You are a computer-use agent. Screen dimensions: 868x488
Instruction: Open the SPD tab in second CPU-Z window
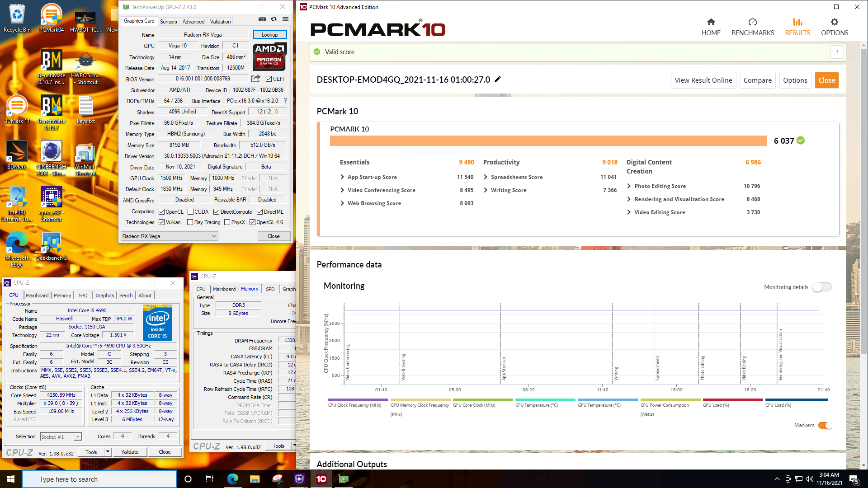pos(270,289)
